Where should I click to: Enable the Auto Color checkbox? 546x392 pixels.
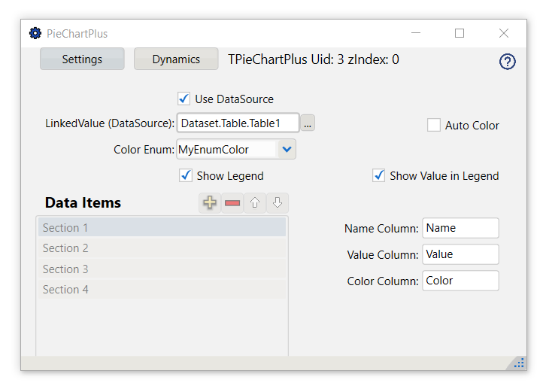[x=434, y=126]
